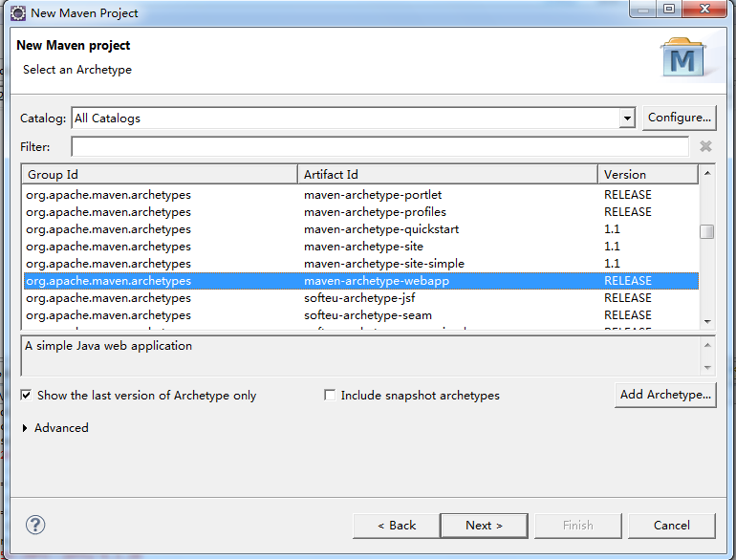Select the maven-archetype-quickstart row
736x560 pixels.
[x=361, y=229]
